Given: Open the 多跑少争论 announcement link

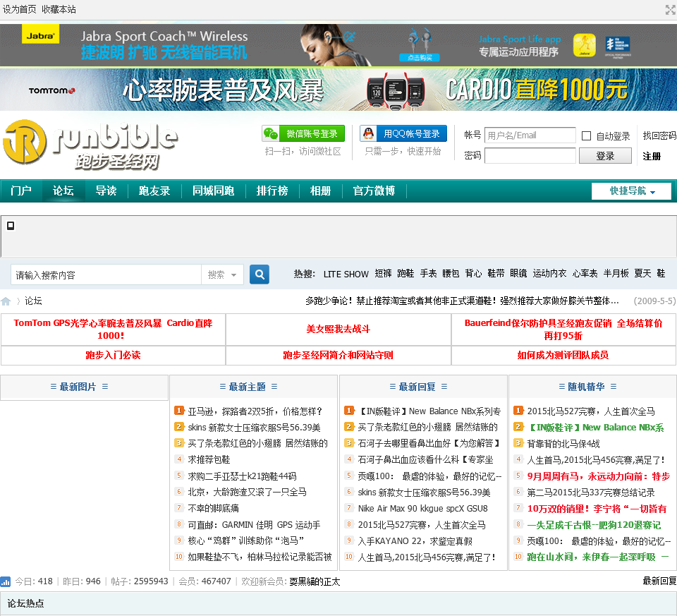Looking at the screenshot, I should coord(463,301).
